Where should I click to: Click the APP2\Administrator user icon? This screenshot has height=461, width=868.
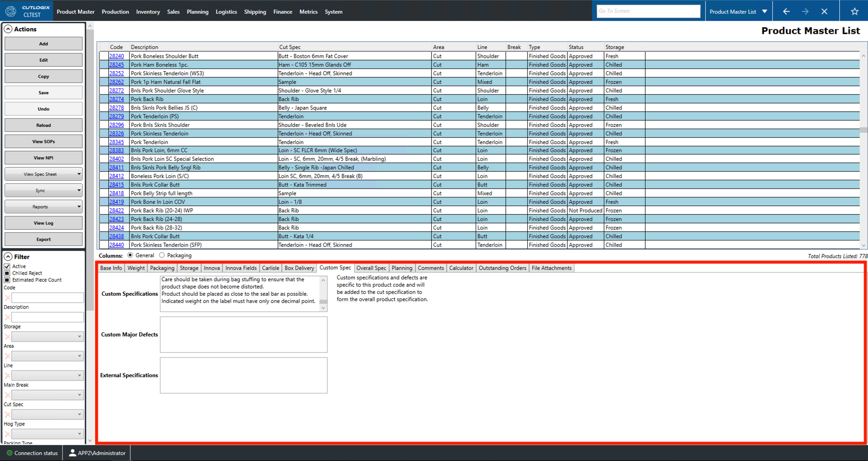tap(72, 453)
